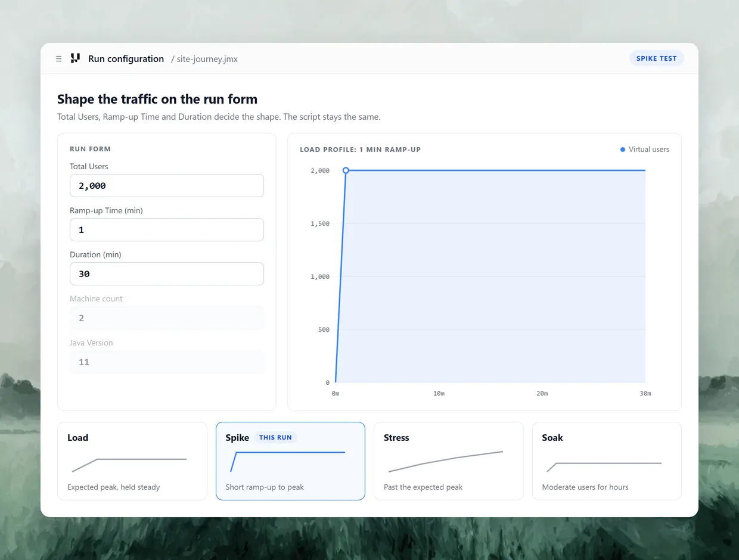Click the THIS RUN badge
Image resolution: width=739 pixels, height=560 pixels.
(275, 437)
